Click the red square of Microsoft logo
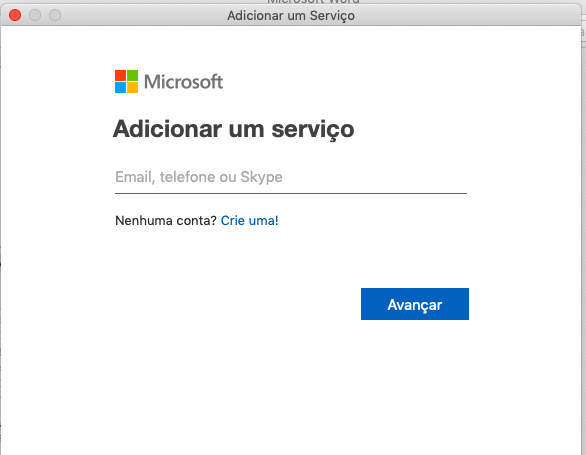 [120, 76]
